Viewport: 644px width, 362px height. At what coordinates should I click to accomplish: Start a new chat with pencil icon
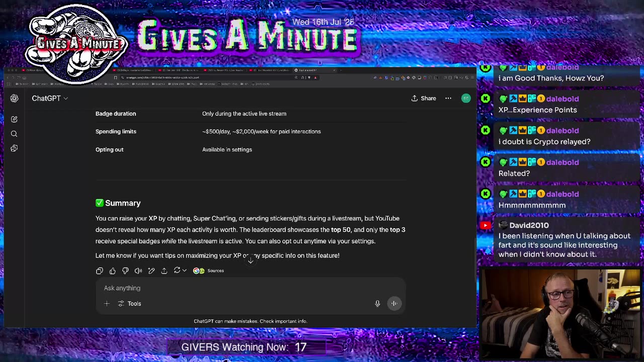14,119
